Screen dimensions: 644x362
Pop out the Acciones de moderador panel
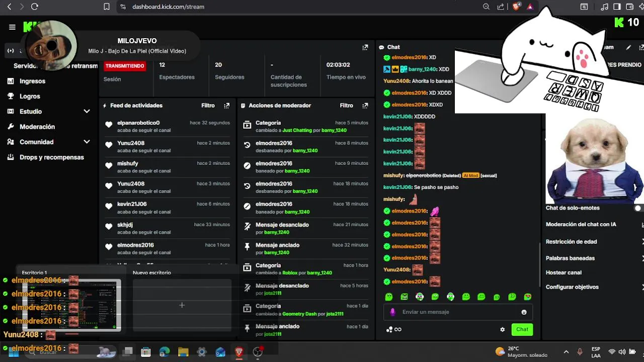[365, 106]
